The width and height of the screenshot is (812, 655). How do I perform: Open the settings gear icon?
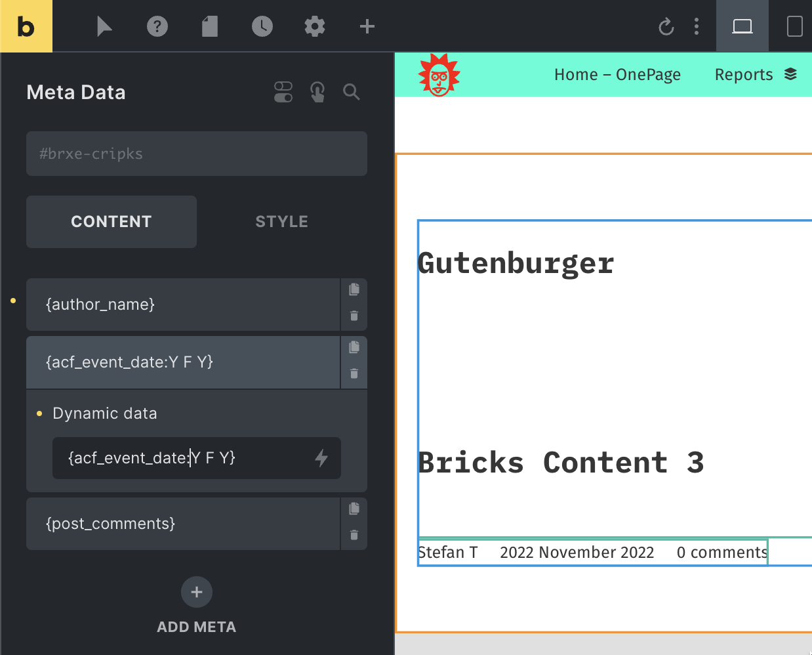point(315,26)
